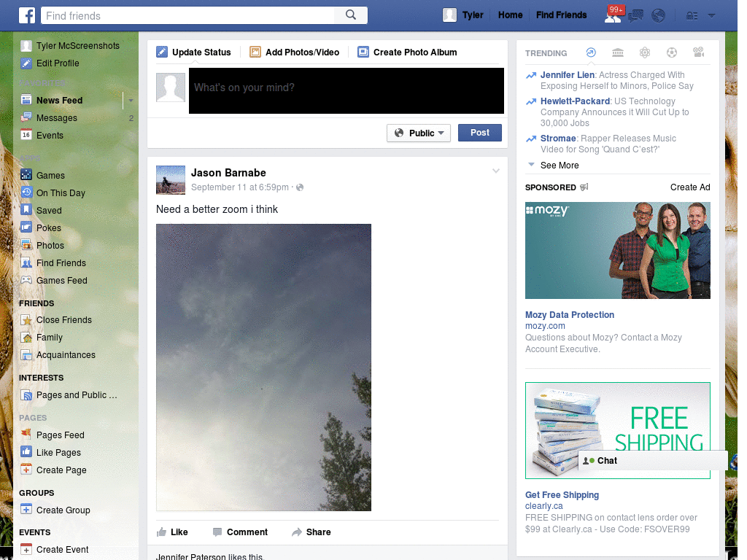Select the Politics trending filter icon

(x=618, y=52)
